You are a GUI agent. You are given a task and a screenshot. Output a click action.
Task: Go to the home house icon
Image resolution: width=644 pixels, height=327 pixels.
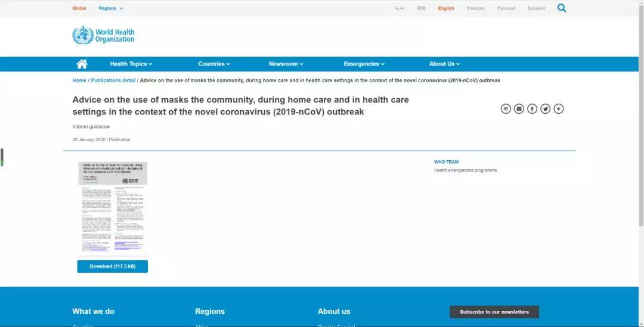point(82,64)
